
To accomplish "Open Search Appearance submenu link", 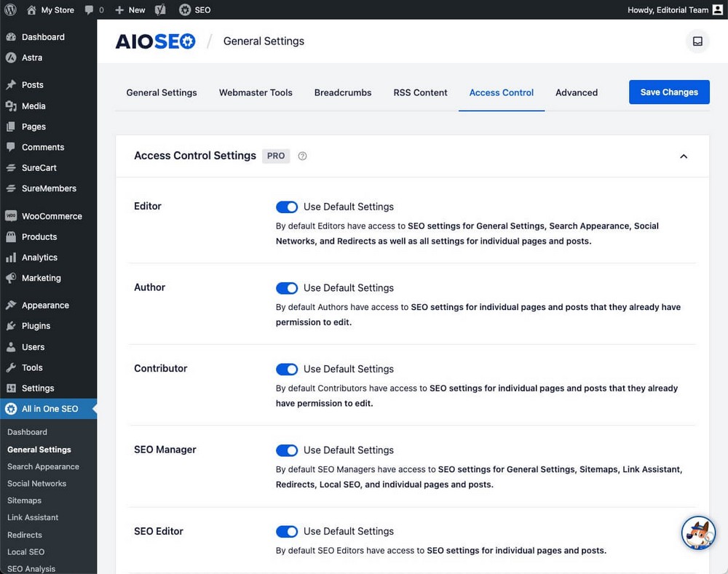I will 43,466.
